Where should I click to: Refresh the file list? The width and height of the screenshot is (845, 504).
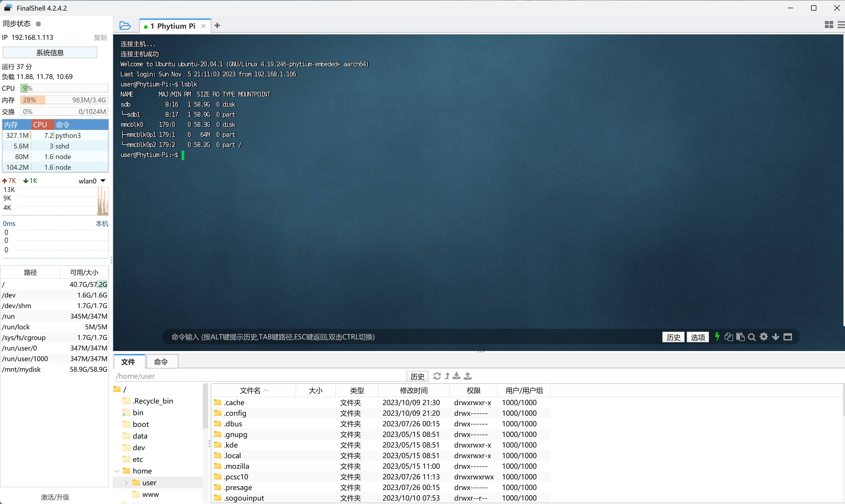coord(437,376)
